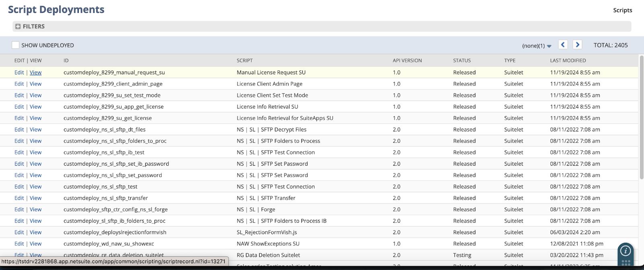Click NS | SL | SFTP Folders to Process IB
The image size is (644, 270).
pos(282,221)
